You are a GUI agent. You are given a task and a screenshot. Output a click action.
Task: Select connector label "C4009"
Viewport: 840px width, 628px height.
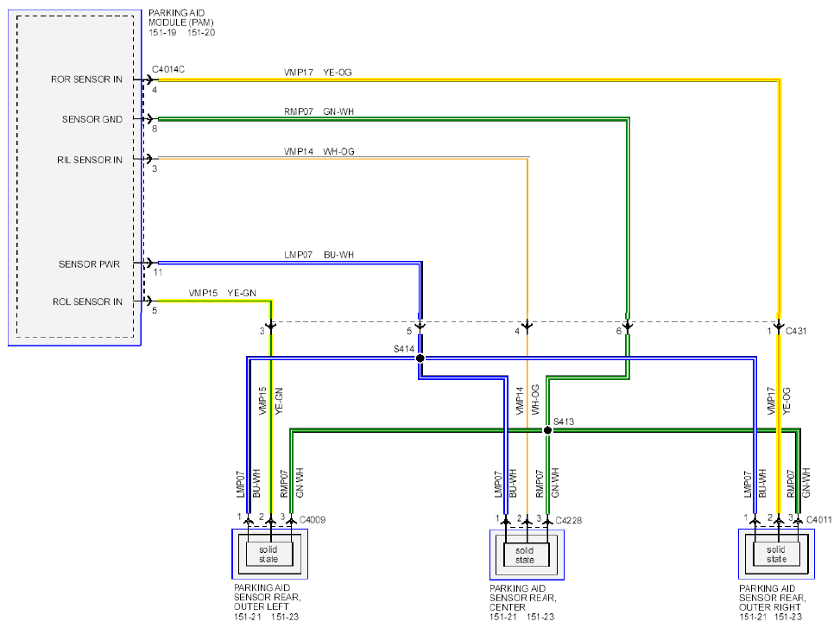tap(313, 519)
